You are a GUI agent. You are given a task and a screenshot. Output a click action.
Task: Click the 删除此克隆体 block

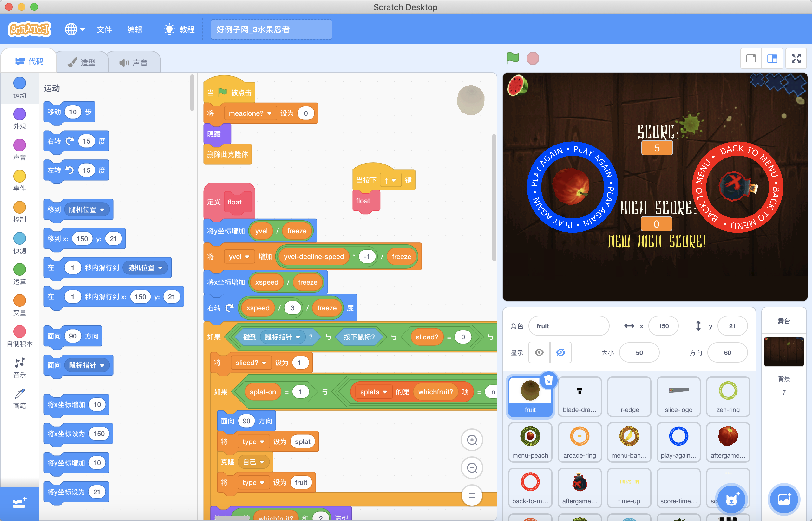(x=227, y=155)
